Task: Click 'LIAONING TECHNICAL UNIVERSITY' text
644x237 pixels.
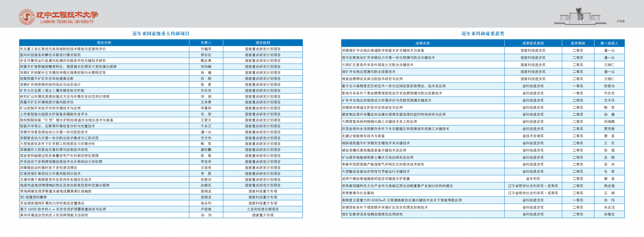Action: [x=67, y=22]
